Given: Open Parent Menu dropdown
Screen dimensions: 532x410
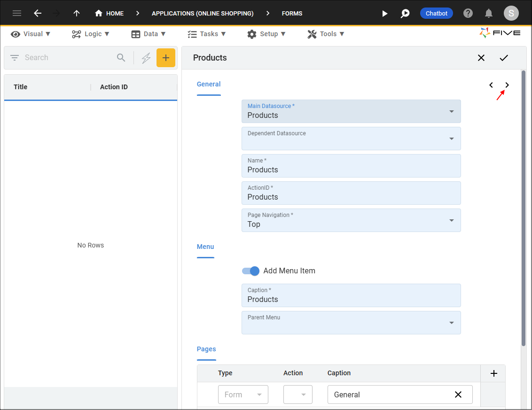Looking at the screenshot, I should point(351,323).
